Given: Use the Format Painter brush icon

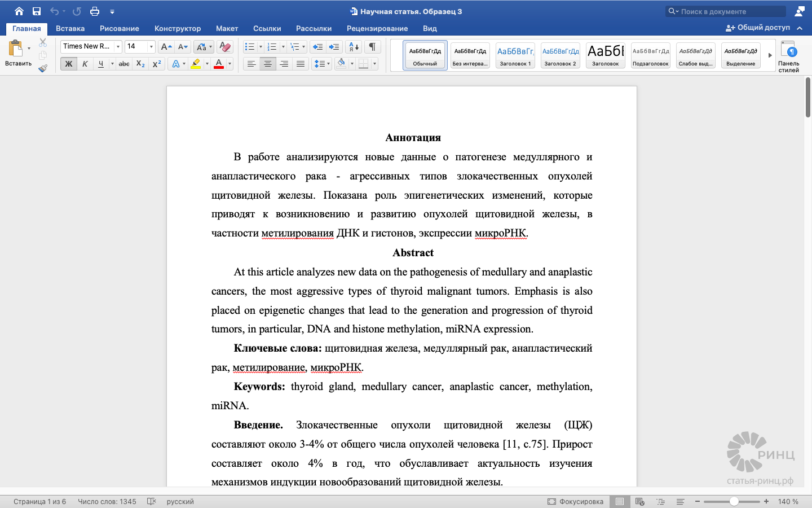Looking at the screenshot, I should (x=43, y=68).
